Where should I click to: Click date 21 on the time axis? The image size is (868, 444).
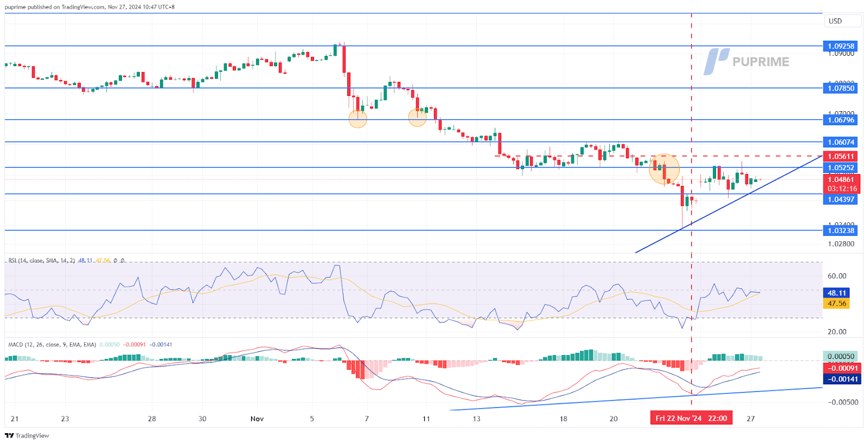[x=15, y=419]
